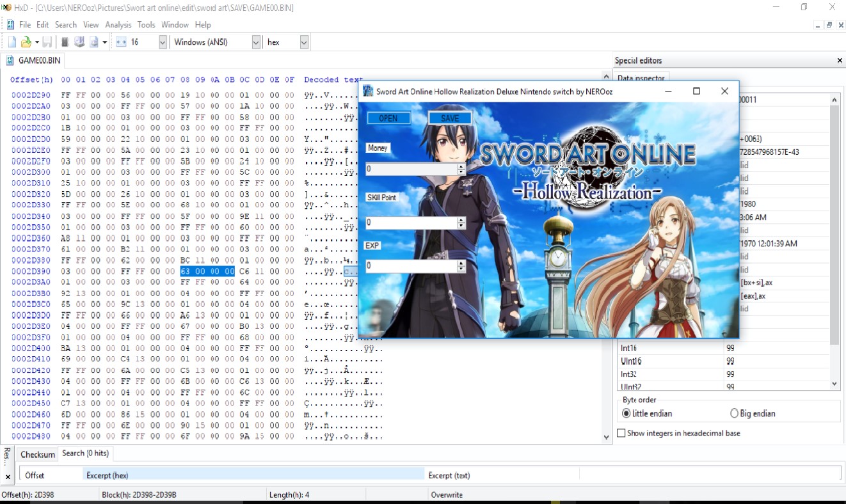Click the Excerpt (hex) column header
846x504 pixels.
point(253,476)
